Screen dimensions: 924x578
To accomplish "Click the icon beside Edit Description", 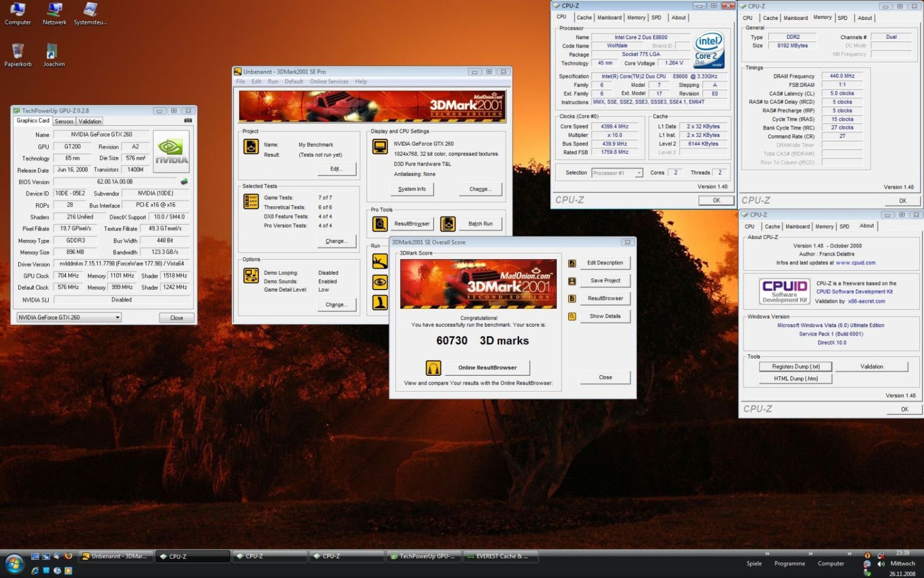I will 572,263.
